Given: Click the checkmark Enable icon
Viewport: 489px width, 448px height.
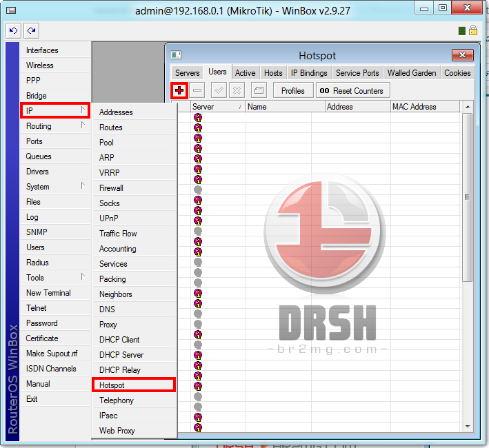Looking at the screenshot, I should click(219, 91).
